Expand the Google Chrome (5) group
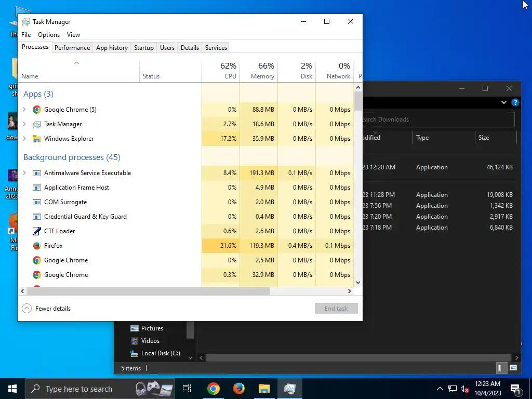Viewport: 532px width, 399px height. [x=24, y=110]
